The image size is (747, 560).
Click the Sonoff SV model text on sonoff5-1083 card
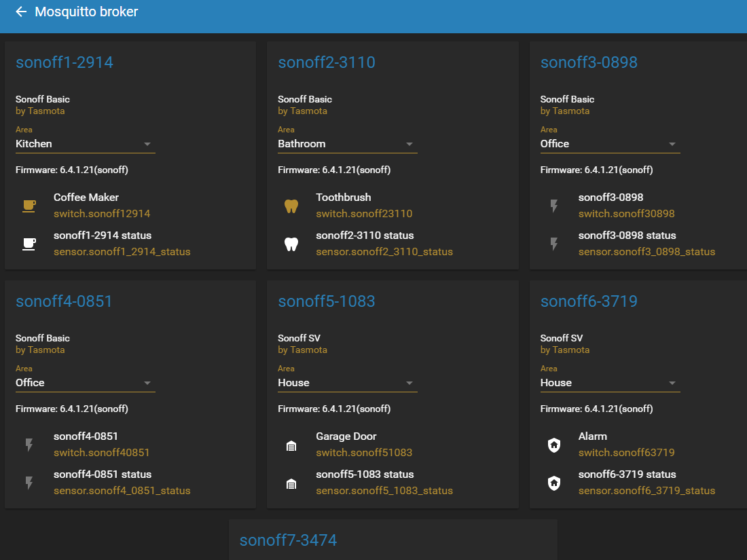pyautogui.click(x=299, y=338)
